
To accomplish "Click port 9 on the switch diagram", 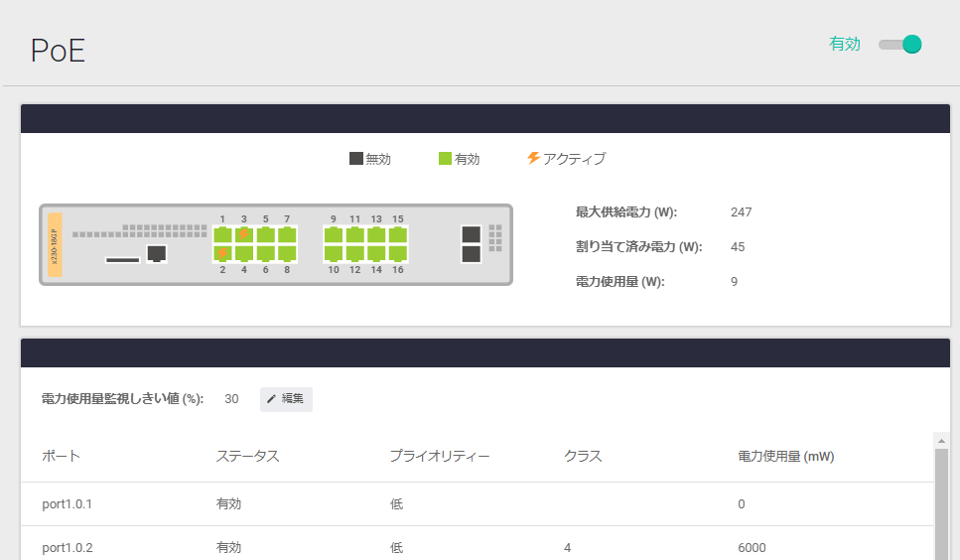I will (x=334, y=235).
